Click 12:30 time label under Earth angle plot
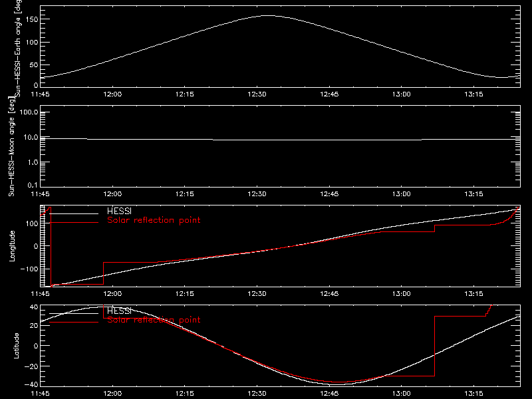Image resolution: width=532 pixels, height=399 pixels. point(257,94)
